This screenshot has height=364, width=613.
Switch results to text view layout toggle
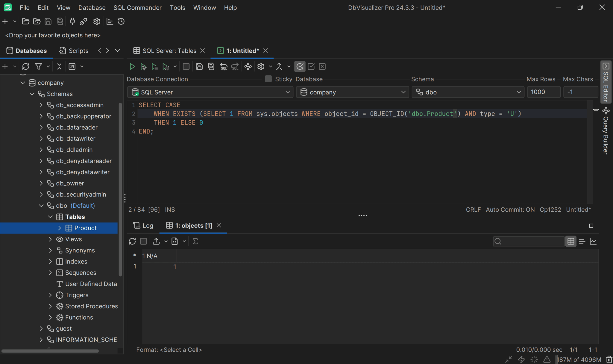click(x=582, y=241)
